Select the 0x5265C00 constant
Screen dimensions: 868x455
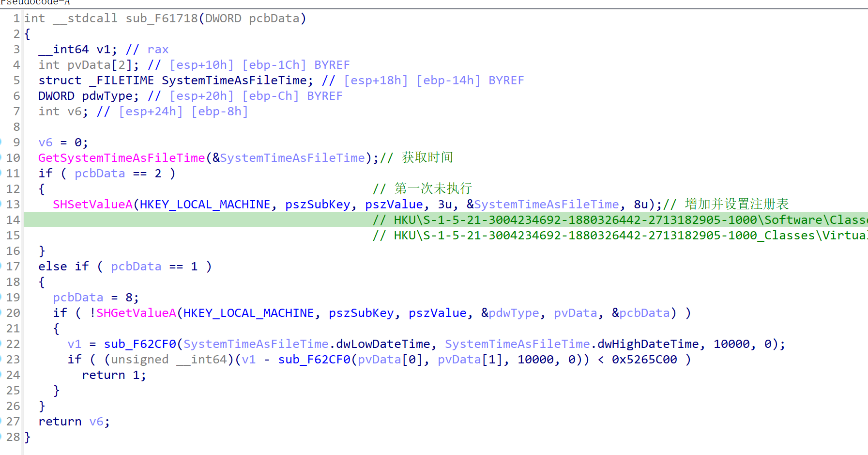coord(644,360)
